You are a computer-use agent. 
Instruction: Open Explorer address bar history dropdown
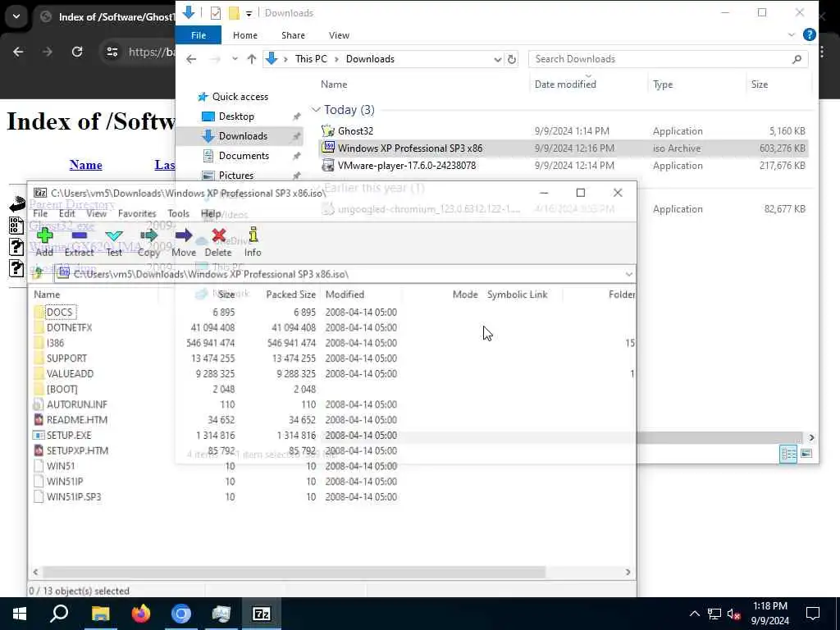(498, 59)
